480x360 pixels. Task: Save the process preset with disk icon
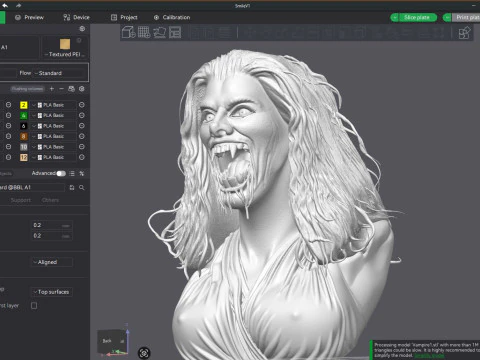pos(72,188)
